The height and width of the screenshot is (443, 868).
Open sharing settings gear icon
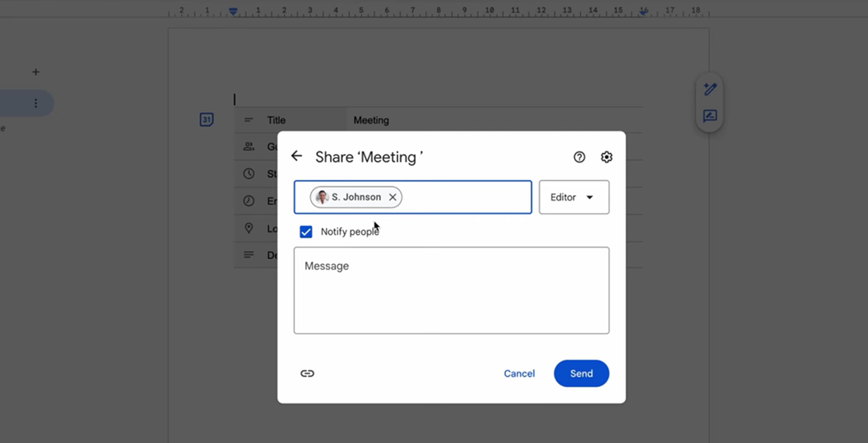coord(607,157)
